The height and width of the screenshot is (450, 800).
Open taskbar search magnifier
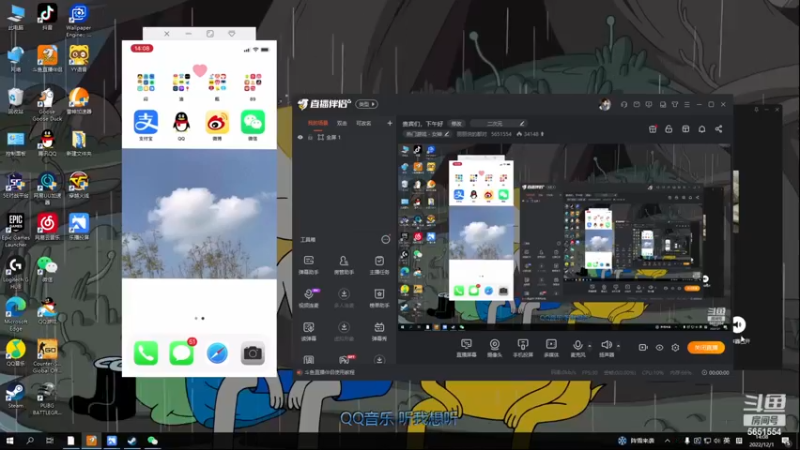30,441
